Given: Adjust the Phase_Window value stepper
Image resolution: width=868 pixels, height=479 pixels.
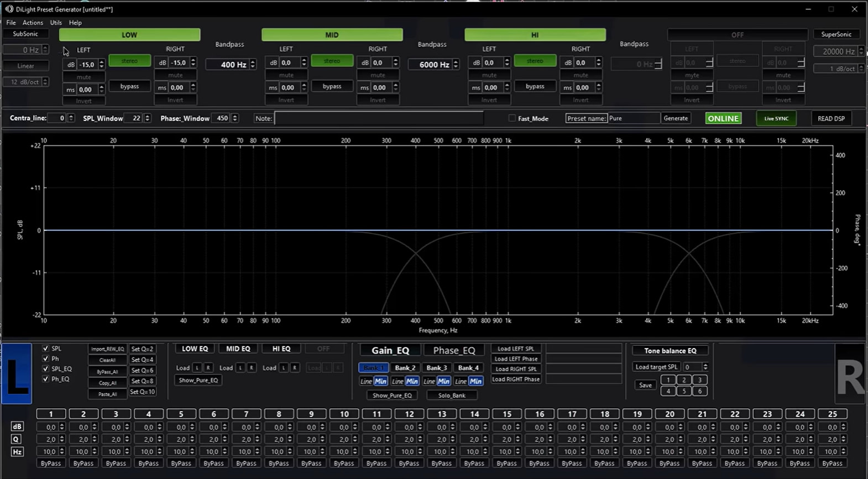Looking at the screenshot, I should (x=235, y=118).
